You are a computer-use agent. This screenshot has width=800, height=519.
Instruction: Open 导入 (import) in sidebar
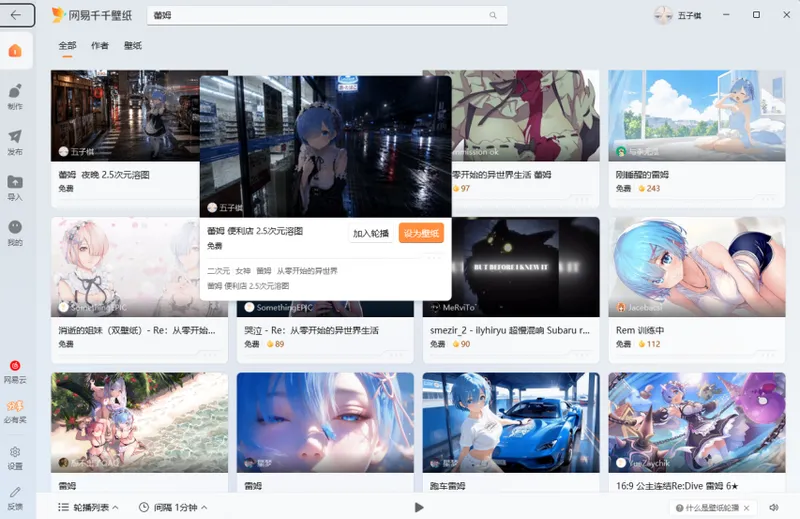click(x=15, y=187)
